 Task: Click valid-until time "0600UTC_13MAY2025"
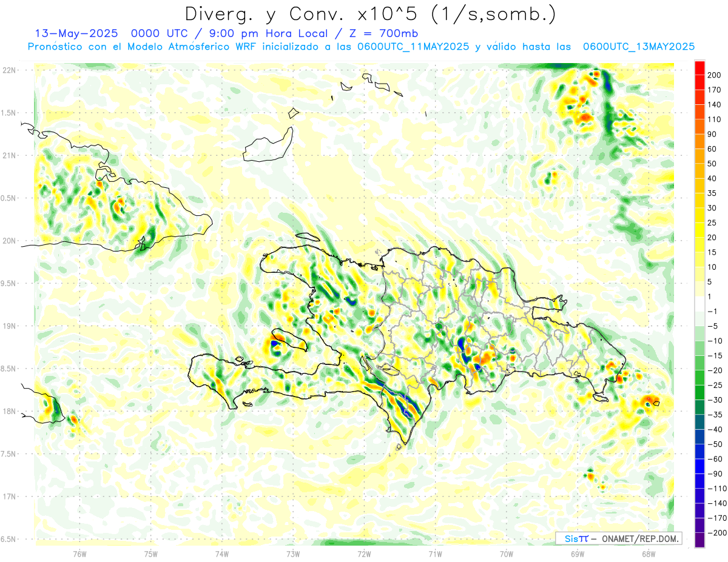[638, 47]
